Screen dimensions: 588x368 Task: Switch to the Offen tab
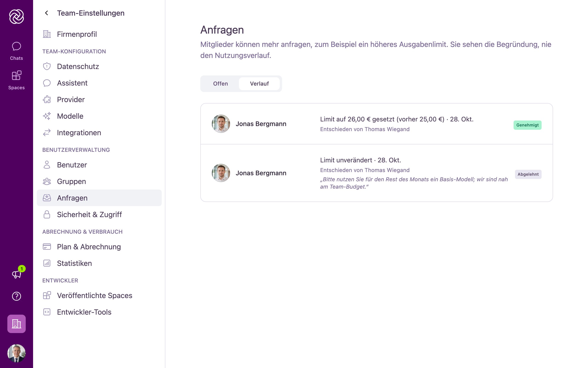pos(220,83)
